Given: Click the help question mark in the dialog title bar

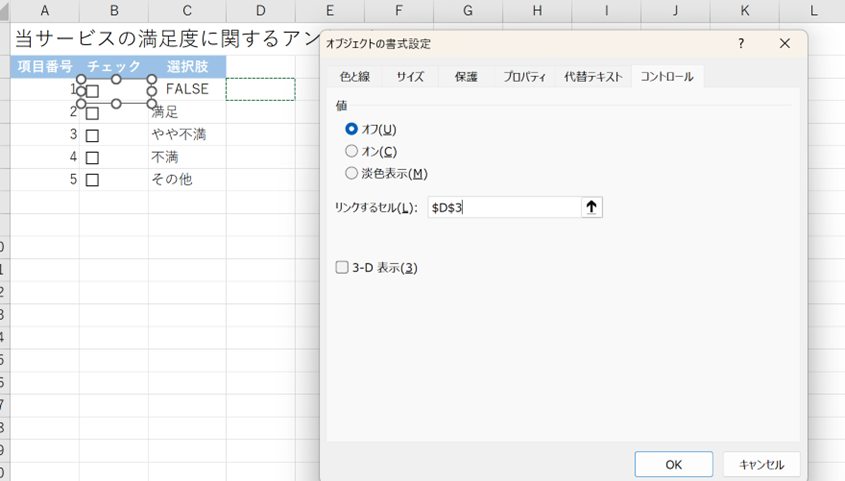Looking at the screenshot, I should point(741,44).
